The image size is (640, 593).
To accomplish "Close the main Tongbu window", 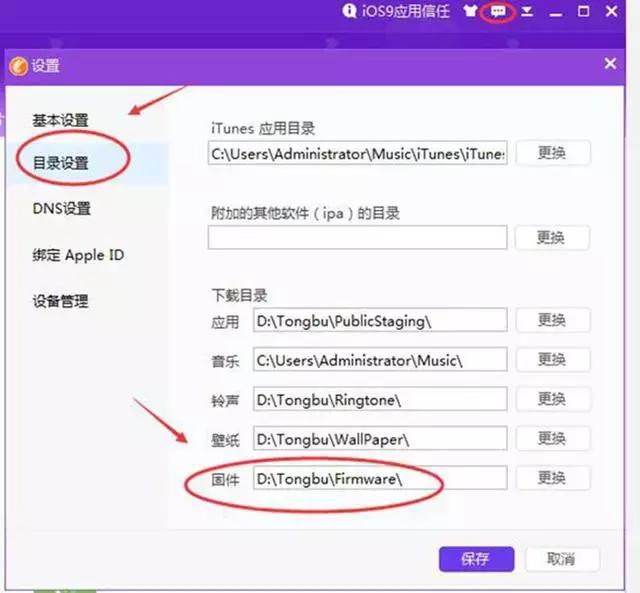I will click(x=611, y=11).
